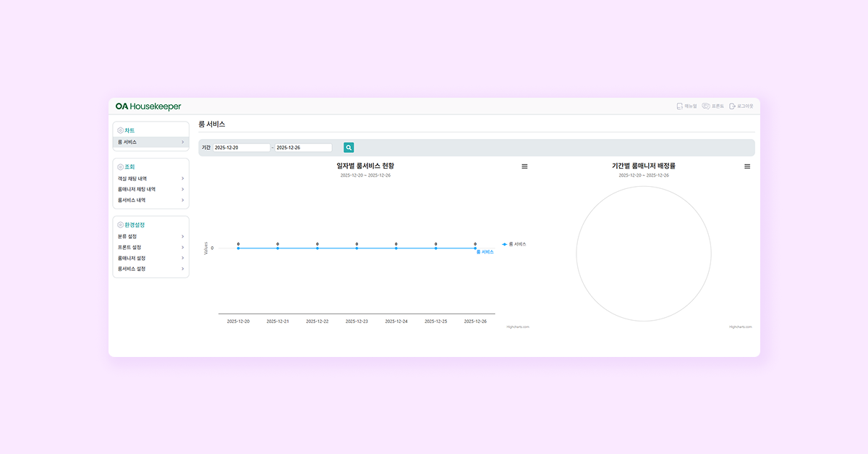The width and height of the screenshot is (868, 454).
Task: Click the 매뉴얼 manual icon in header
Action: coord(679,106)
